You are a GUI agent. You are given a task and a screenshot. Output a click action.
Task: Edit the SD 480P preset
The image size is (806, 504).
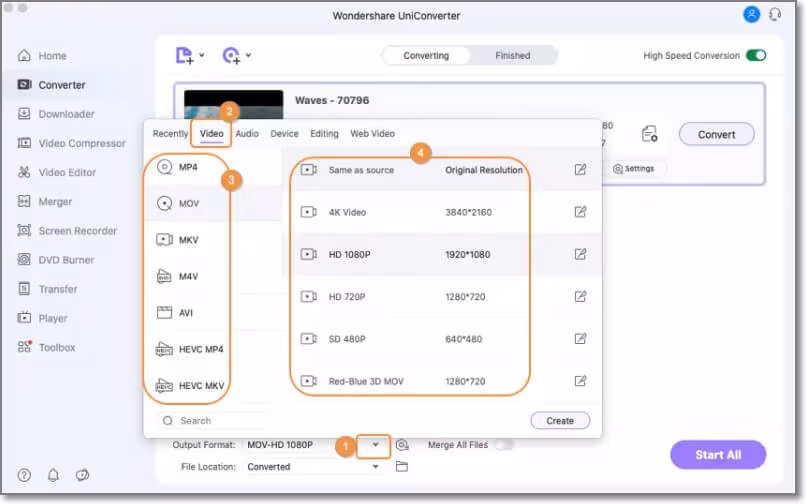pyautogui.click(x=580, y=338)
